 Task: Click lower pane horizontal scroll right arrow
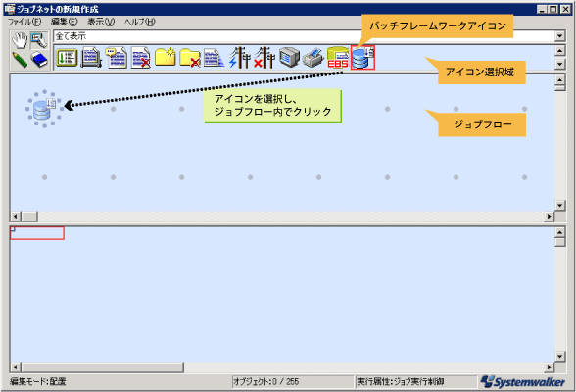tap(549, 367)
